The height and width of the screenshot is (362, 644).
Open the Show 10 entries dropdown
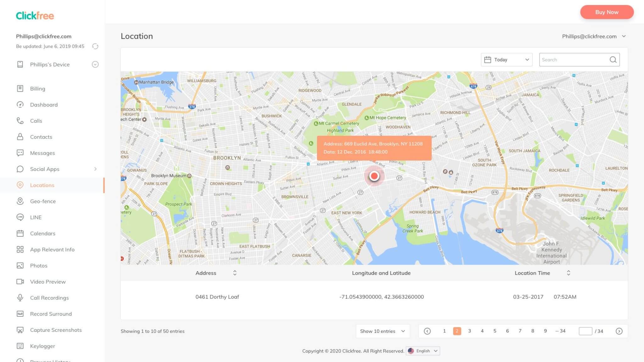pyautogui.click(x=383, y=331)
